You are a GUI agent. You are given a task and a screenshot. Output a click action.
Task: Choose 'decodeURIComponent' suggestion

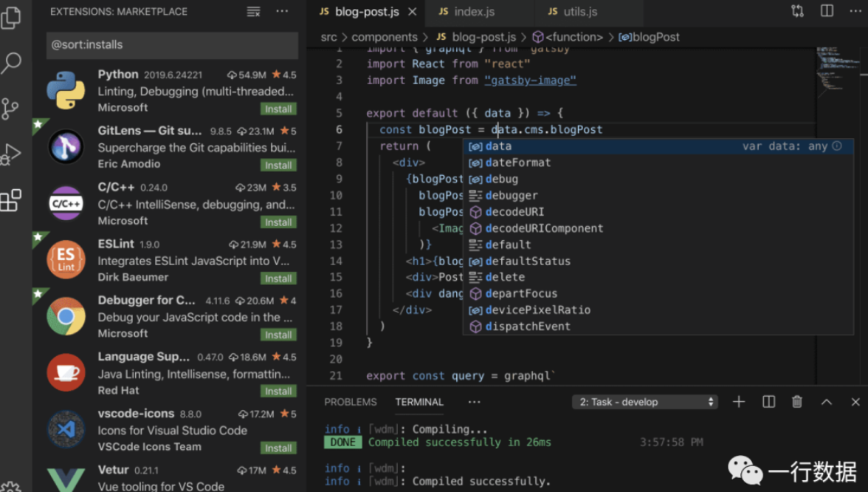click(x=658, y=228)
